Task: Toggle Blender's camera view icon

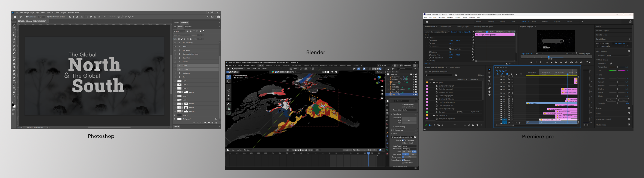Action: [382, 94]
